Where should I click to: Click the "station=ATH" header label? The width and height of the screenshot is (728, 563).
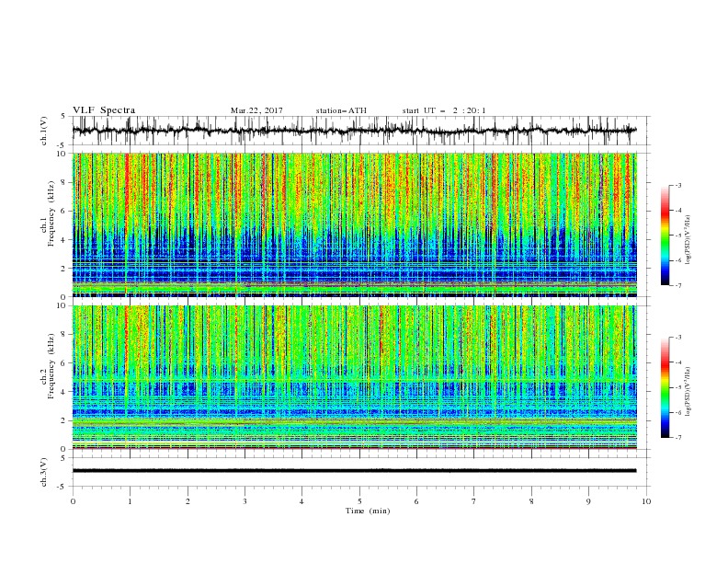(341, 110)
